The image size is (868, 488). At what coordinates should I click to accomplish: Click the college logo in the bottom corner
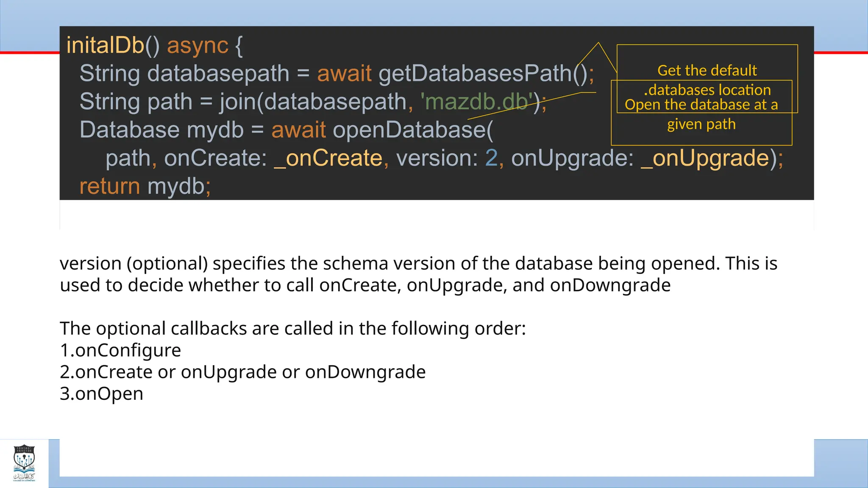click(x=24, y=463)
